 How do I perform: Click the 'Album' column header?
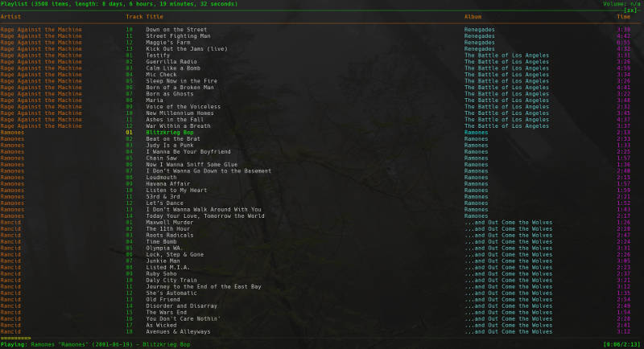point(473,17)
